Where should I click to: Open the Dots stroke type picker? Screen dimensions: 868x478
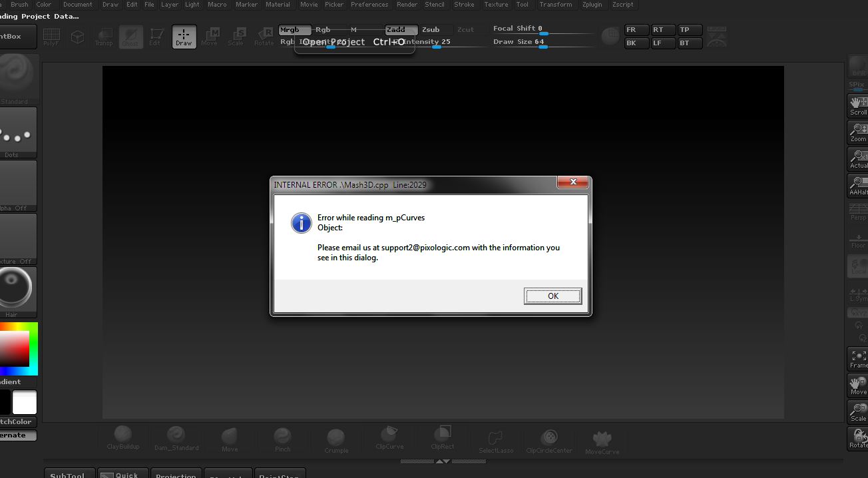(17, 132)
